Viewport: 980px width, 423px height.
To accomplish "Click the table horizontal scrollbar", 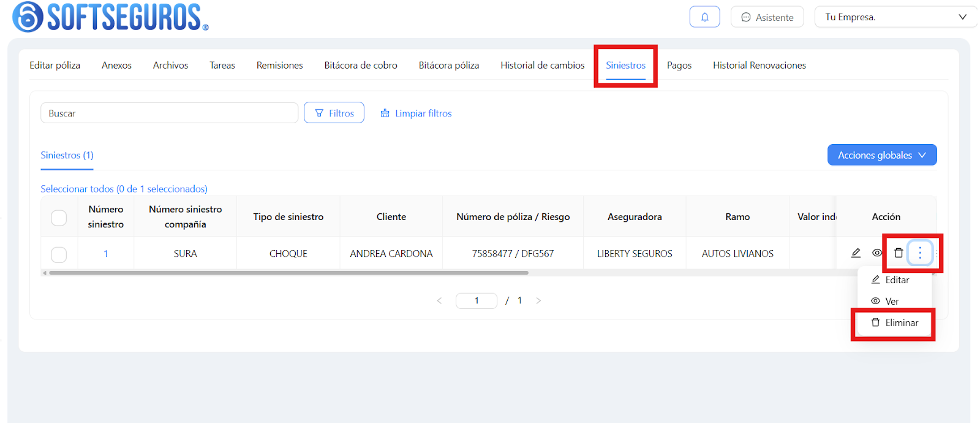I will point(288,273).
